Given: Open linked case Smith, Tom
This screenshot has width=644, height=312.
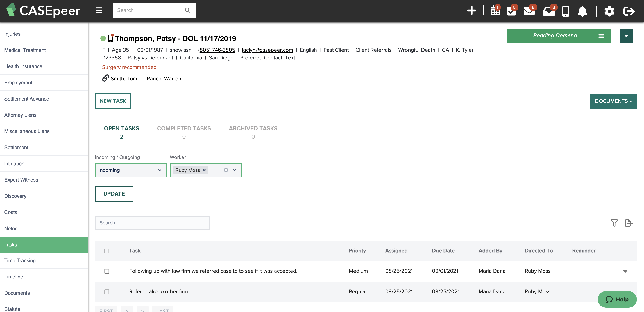Looking at the screenshot, I should [x=124, y=79].
